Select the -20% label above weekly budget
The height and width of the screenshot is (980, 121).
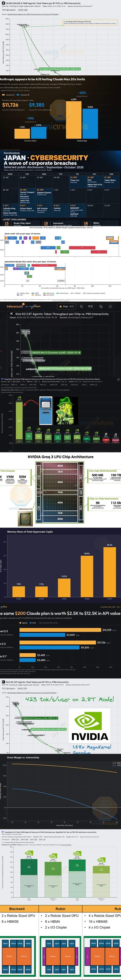click(x=82, y=92)
